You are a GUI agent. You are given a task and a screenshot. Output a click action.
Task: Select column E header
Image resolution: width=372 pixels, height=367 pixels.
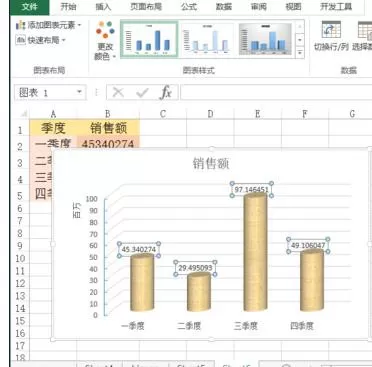[x=257, y=114]
